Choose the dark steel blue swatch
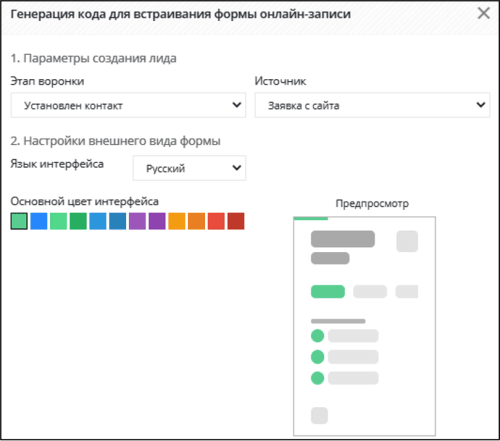 click(x=118, y=221)
